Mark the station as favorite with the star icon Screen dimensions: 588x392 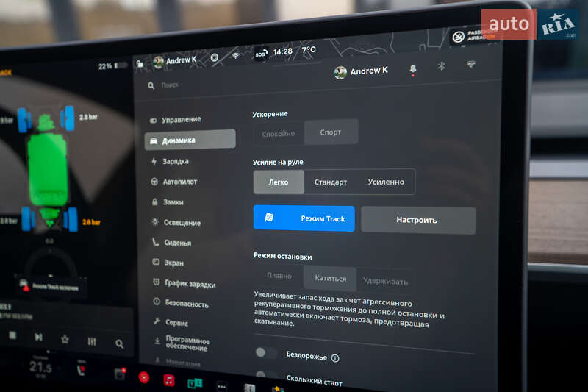coord(65,340)
